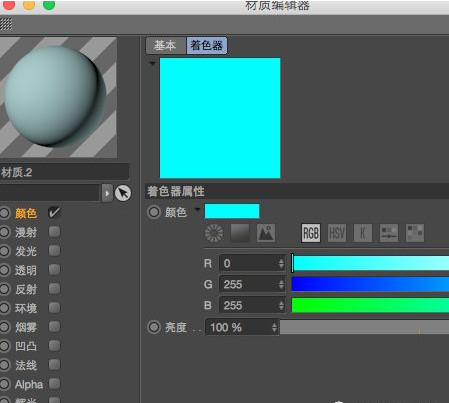Viewport: 449px width, 403px height.
Task: Click the B channel gradient slider
Action: point(370,305)
